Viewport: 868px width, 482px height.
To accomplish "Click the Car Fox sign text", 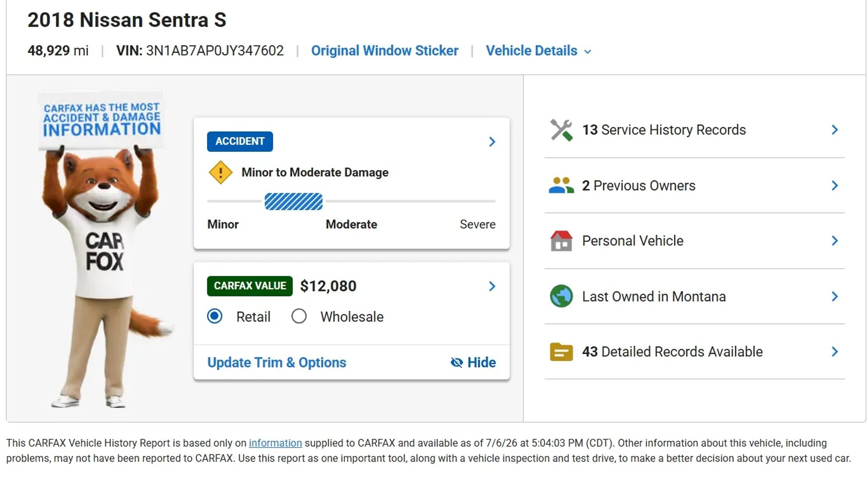I will (x=102, y=120).
